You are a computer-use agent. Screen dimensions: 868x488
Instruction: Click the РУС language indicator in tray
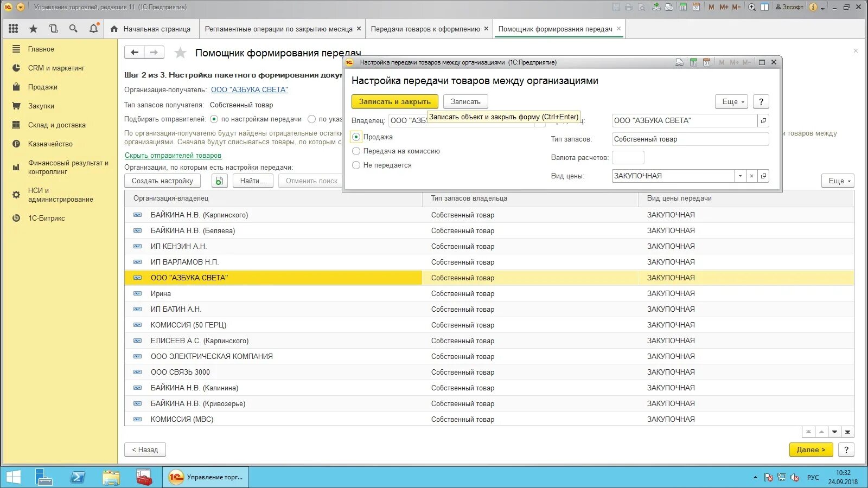813,477
